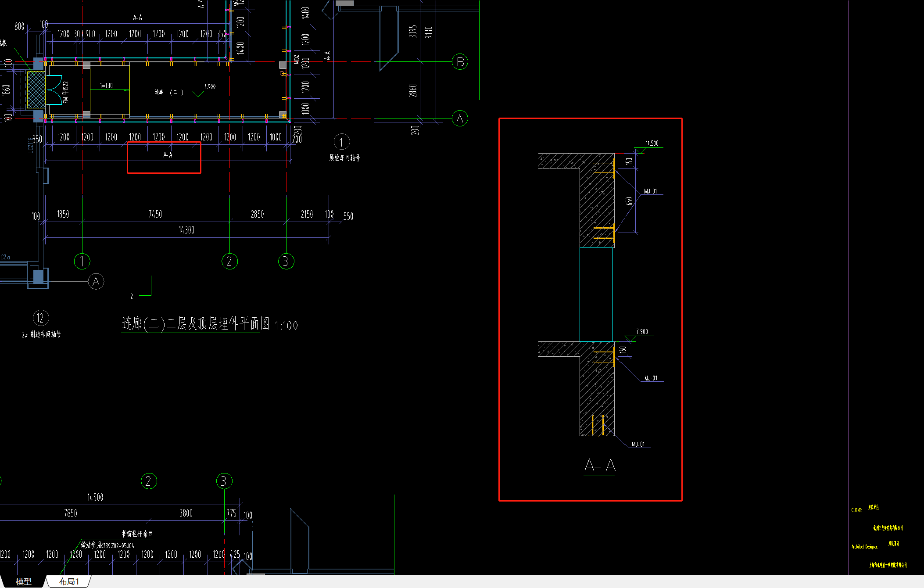924x588 pixels.
Task: Click the 7.900 elevation in section A-A
Action: 642,332
